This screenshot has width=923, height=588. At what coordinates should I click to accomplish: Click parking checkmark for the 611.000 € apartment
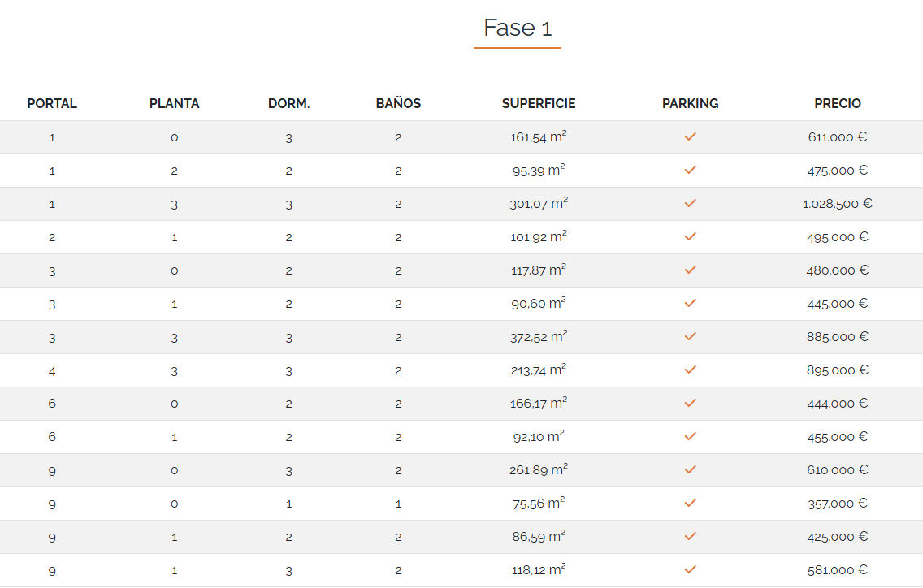point(690,137)
